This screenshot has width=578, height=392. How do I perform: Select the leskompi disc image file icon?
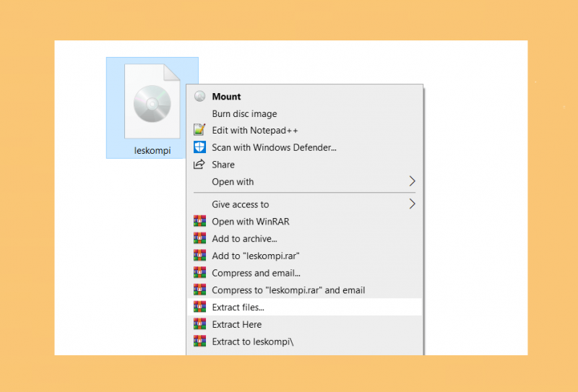pos(152,101)
